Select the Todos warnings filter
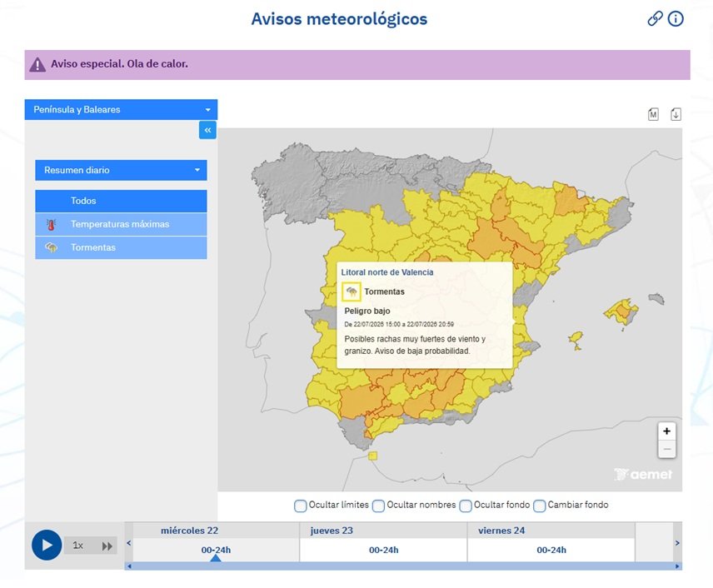Screen dimensions: 713x588 tap(121, 201)
